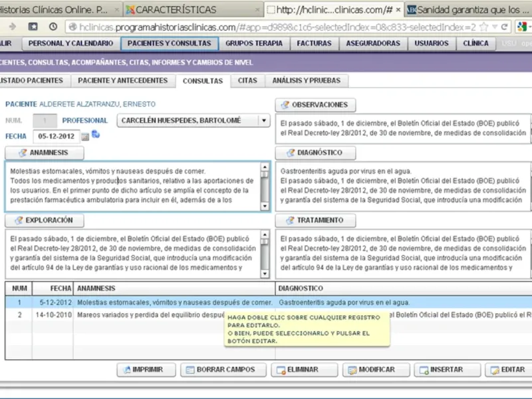This screenshot has height=399, width=532.
Task: Click the browser forward arrow
Action: 13,27
